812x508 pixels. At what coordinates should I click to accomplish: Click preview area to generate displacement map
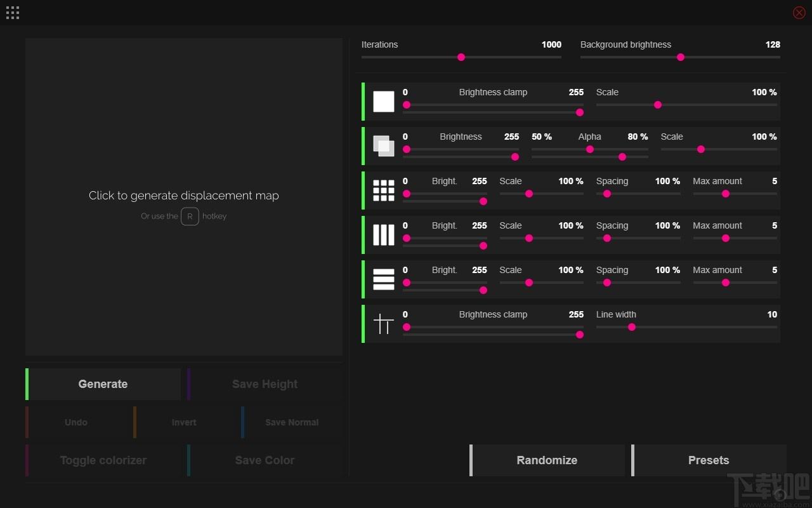(x=184, y=197)
